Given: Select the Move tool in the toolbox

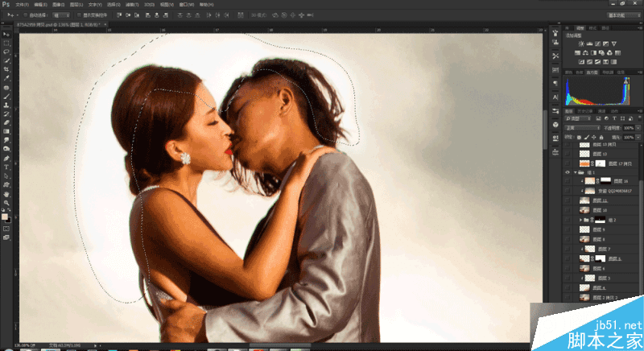Looking at the screenshot, I should 6,34.
